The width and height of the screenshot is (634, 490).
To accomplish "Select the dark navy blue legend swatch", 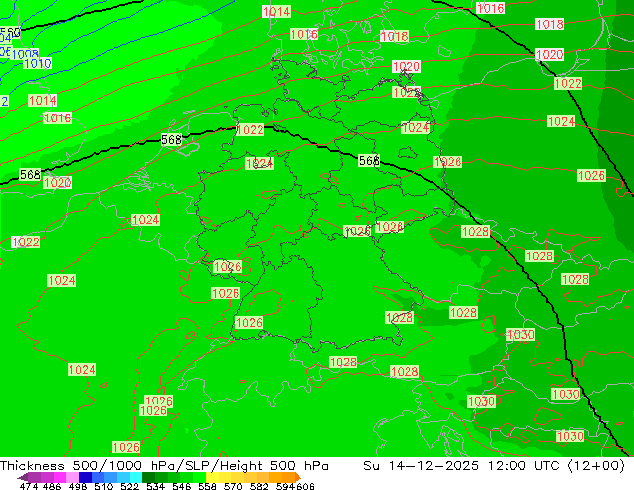I will click(85, 477).
